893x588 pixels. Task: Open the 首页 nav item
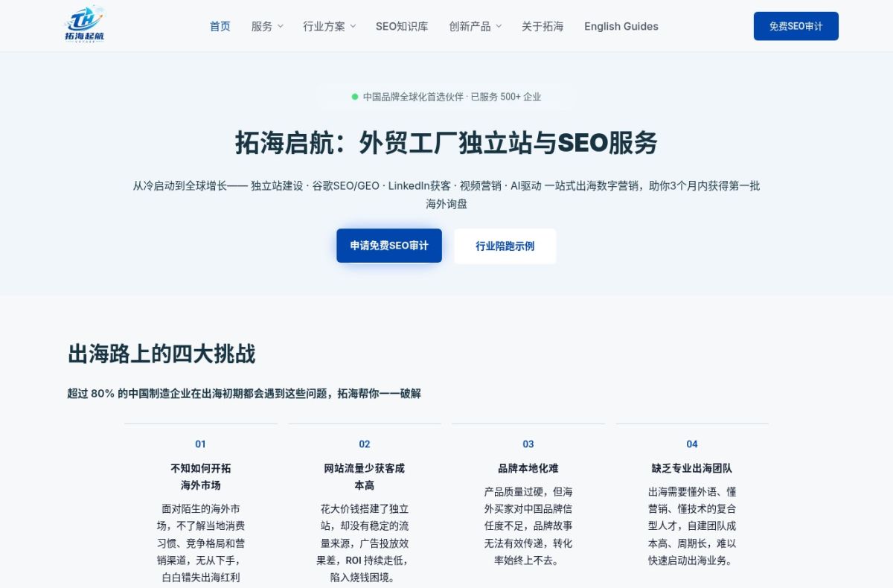click(x=220, y=26)
